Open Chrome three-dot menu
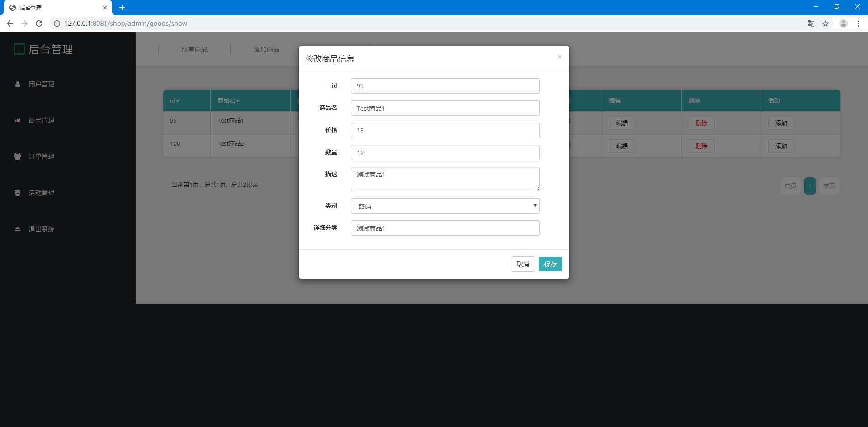Screen dimensions: 868x427 click(858, 24)
